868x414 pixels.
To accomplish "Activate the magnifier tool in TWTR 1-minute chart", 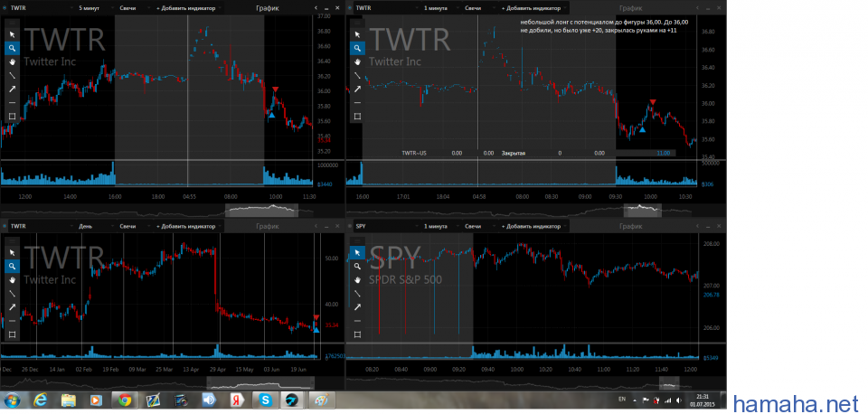I will pos(357,48).
